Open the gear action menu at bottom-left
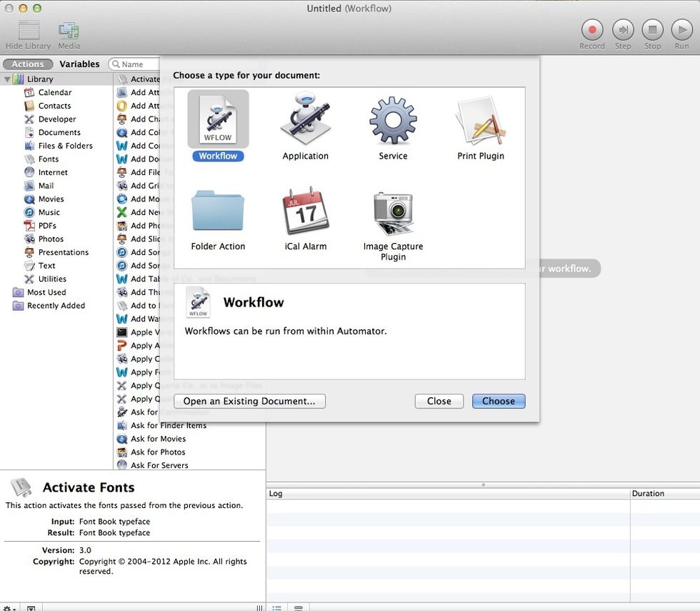This screenshot has height=611, width=700. (x=9, y=608)
